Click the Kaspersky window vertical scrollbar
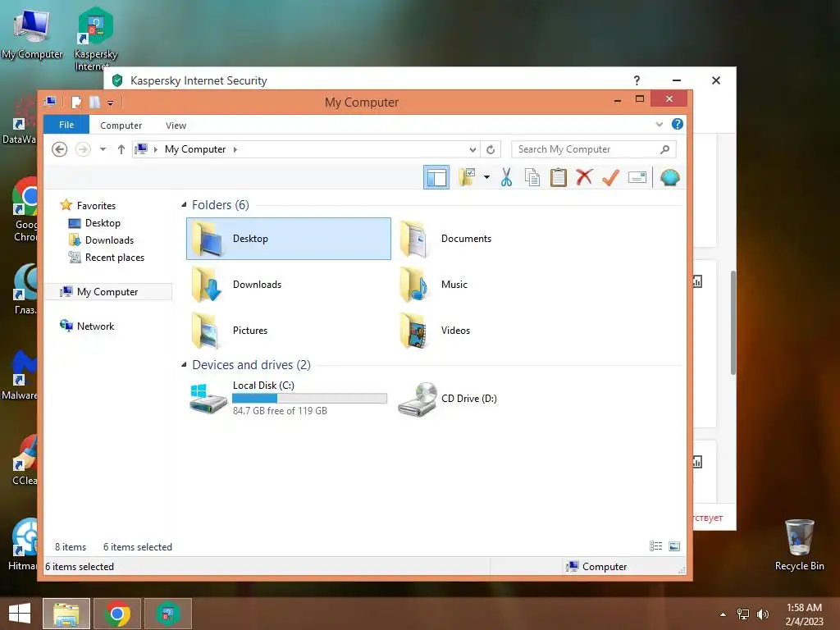This screenshot has height=630, width=840. pyautogui.click(x=733, y=323)
